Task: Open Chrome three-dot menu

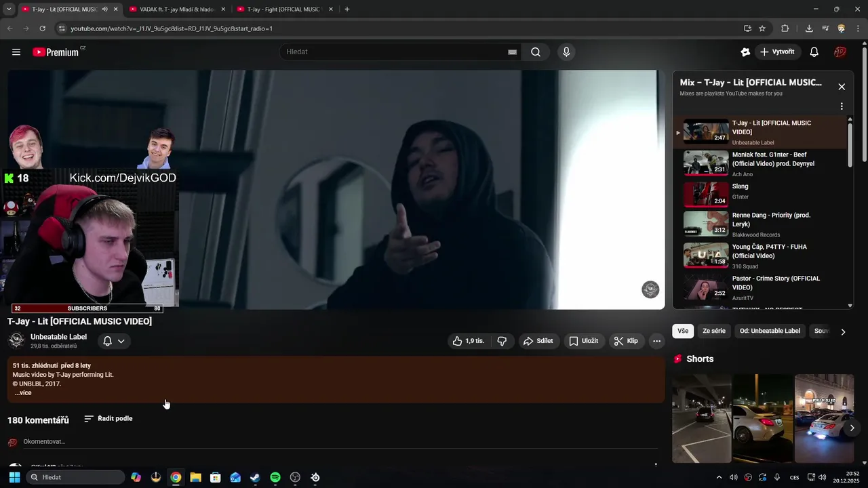Action: (859, 28)
